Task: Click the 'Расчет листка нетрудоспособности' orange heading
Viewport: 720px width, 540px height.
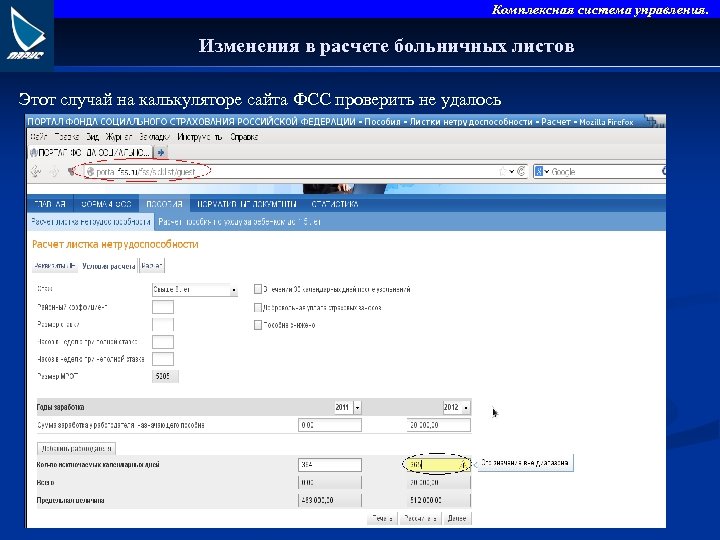Action: [115, 244]
